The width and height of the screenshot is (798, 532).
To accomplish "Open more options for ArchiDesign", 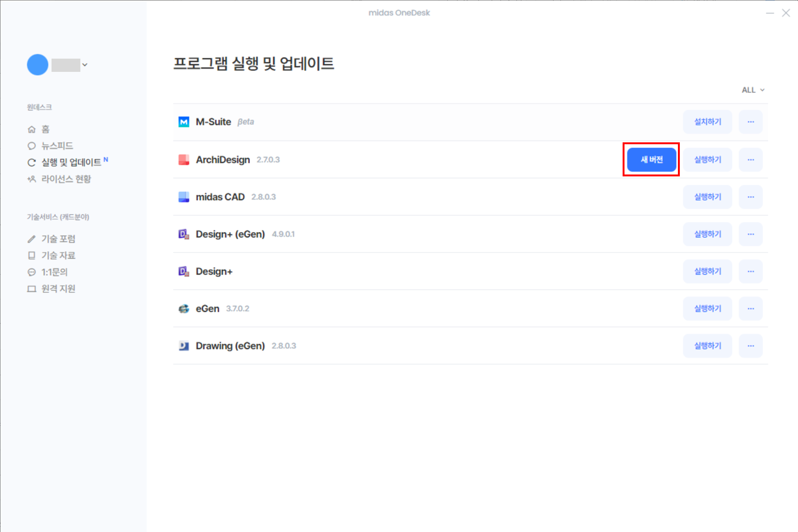I will [x=751, y=160].
